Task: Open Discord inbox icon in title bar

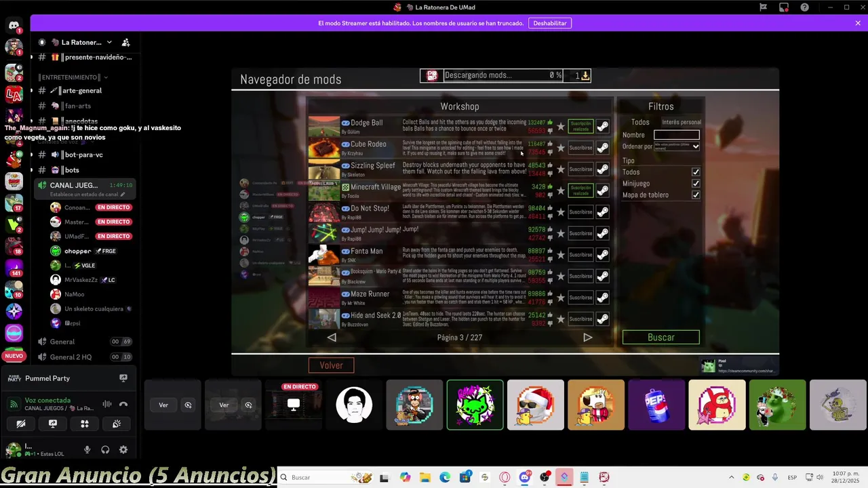Action: (x=784, y=7)
